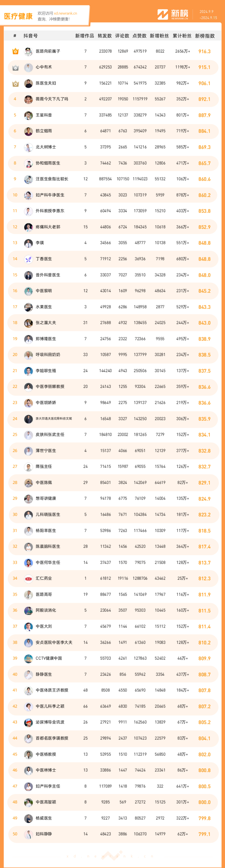Open account 薇薇今天下凡了吗
The width and height of the screenshot is (225, 868).
tap(52, 99)
